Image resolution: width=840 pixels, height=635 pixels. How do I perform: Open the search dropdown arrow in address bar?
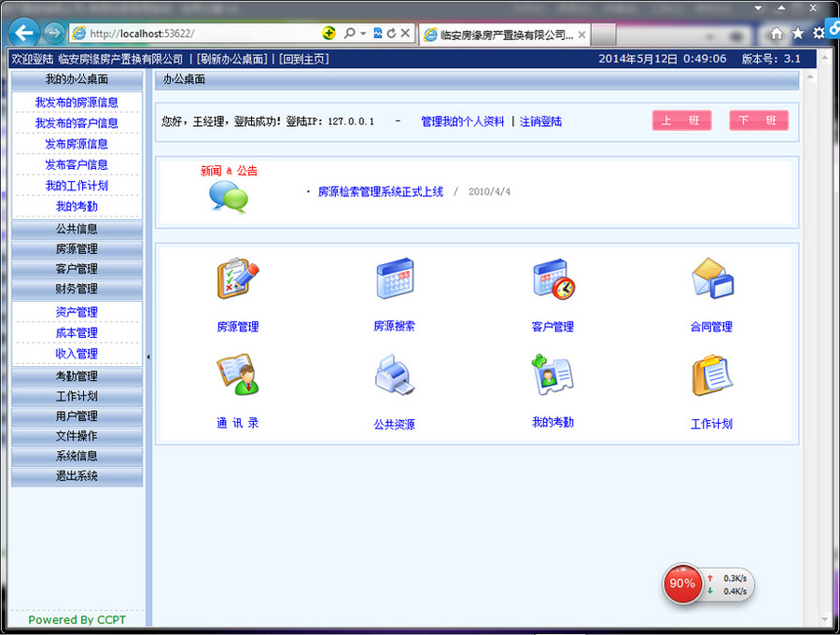[363, 34]
